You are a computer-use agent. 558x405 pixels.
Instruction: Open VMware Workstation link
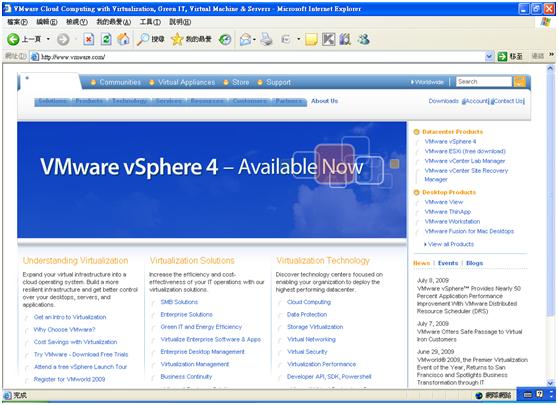pyautogui.click(x=452, y=221)
